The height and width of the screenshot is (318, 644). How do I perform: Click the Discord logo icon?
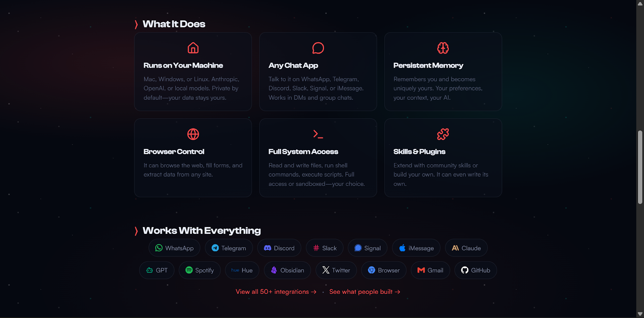click(267, 248)
